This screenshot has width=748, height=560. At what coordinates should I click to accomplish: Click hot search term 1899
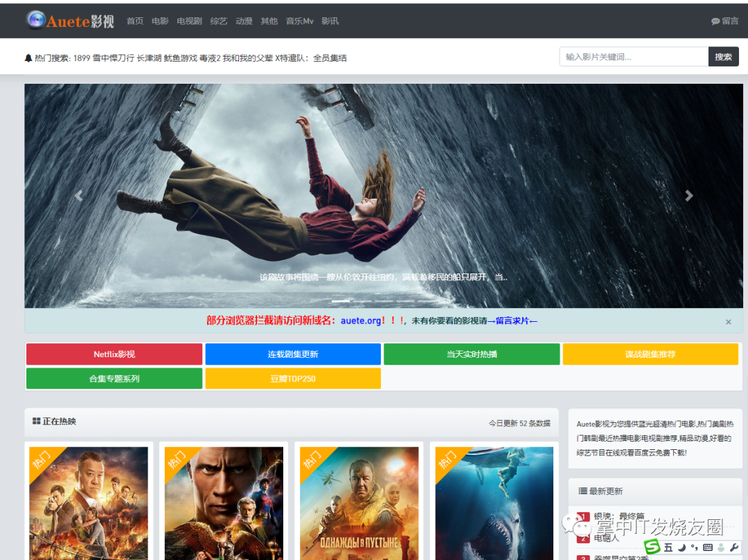[x=82, y=58]
